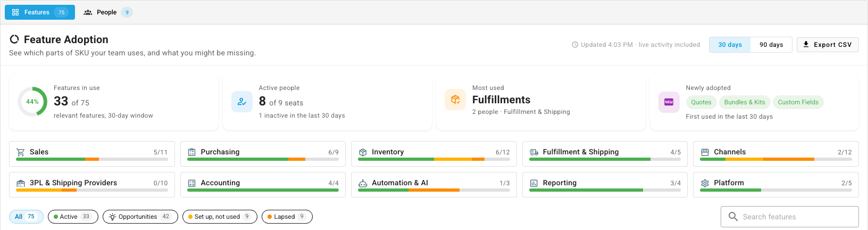Filter by Opportunities 42 chip
The width and height of the screenshot is (868, 230).
(x=140, y=217)
